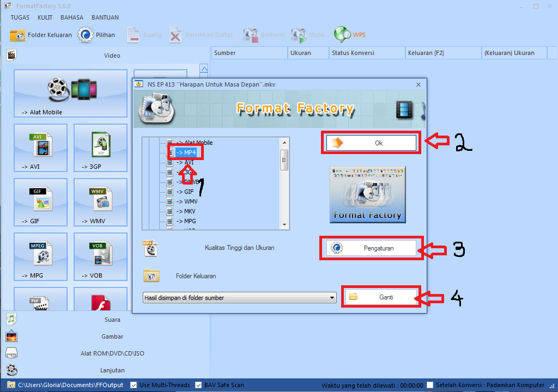The image size is (558, 392).
Task: Select '-> AVI' in format list
Action: 185,162
